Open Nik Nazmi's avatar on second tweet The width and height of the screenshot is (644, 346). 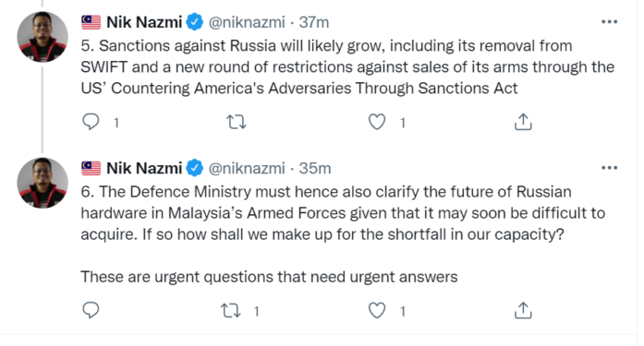coord(43,183)
